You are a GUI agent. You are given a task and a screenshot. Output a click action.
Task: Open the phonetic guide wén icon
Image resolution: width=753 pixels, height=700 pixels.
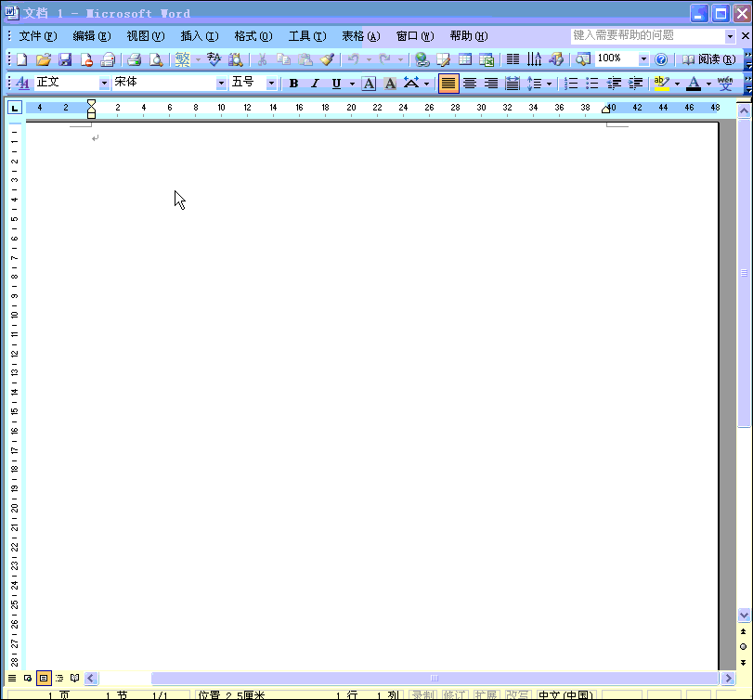pos(725,84)
